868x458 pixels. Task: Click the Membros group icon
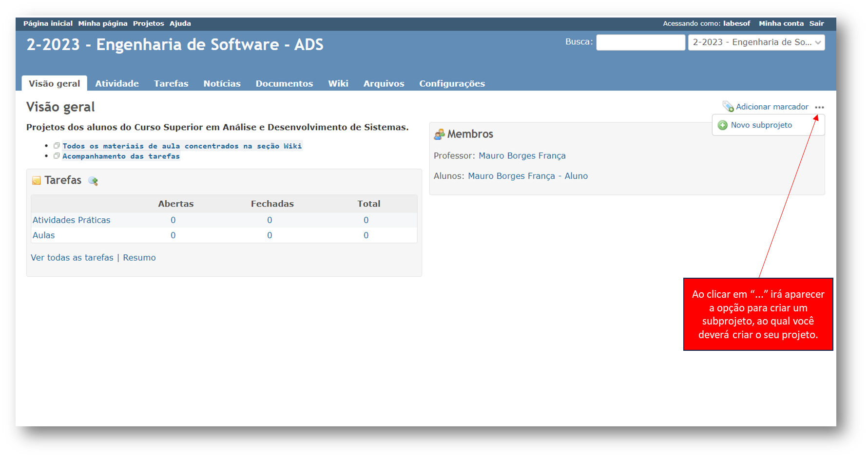coord(439,134)
